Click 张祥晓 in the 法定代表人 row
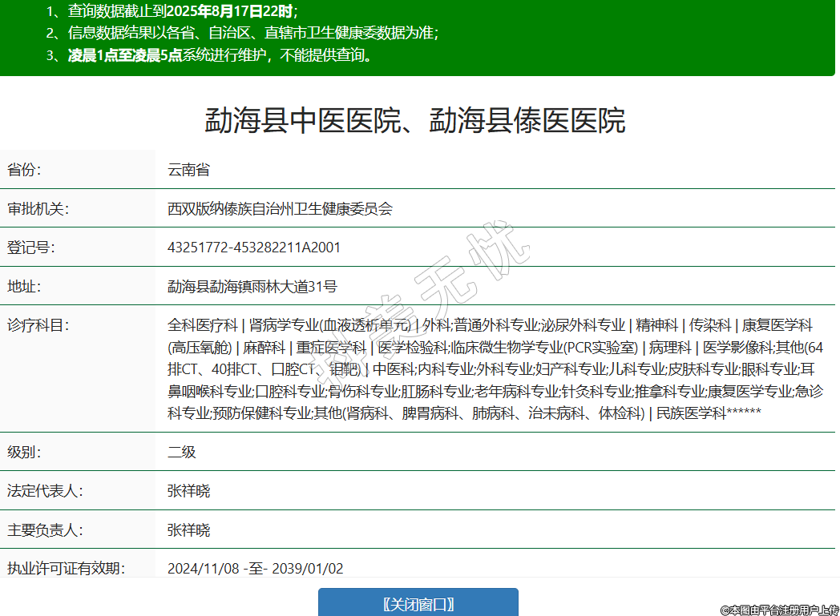The width and height of the screenshot is (840, 616). coord(189,491)
